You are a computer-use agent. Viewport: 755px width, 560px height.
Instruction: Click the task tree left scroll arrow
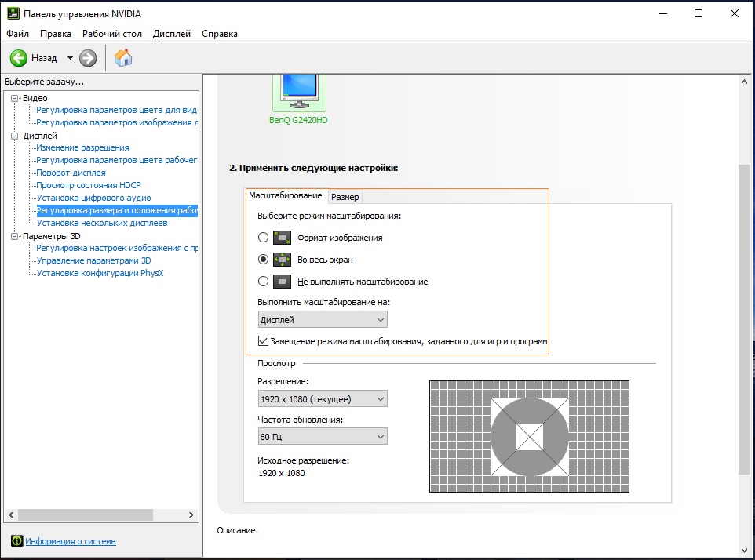pos(11,515)
